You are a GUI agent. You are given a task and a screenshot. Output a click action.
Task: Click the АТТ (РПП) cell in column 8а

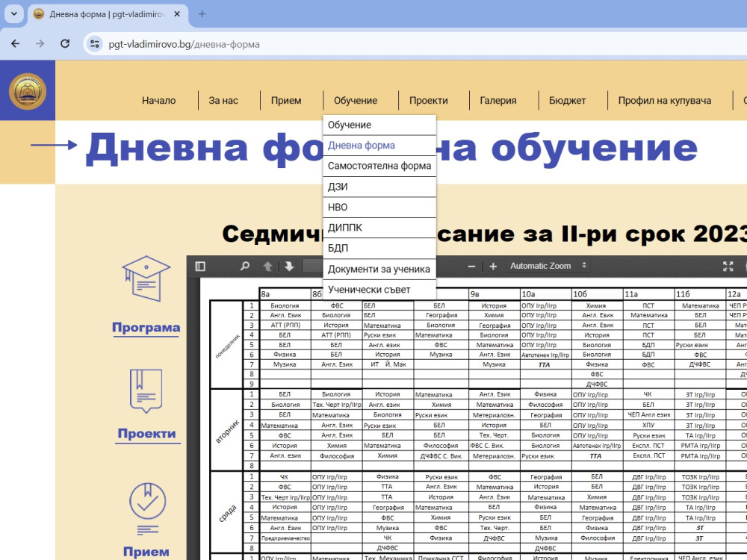[285, 326]
